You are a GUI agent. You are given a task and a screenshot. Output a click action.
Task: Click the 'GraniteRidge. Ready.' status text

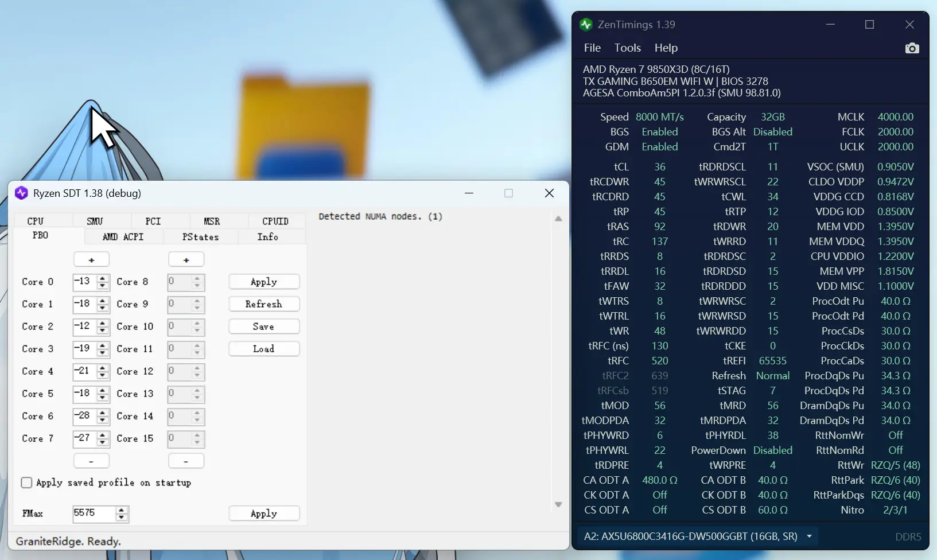click(68, 541)
